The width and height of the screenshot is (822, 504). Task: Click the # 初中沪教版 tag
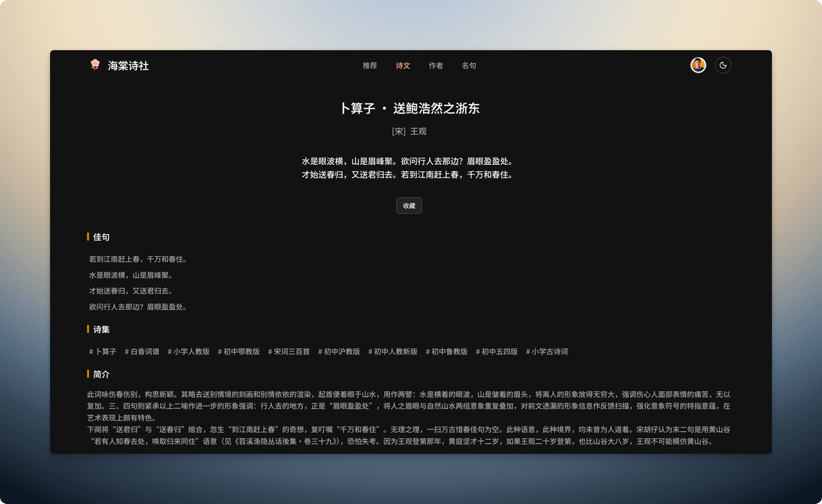(339, 351)
